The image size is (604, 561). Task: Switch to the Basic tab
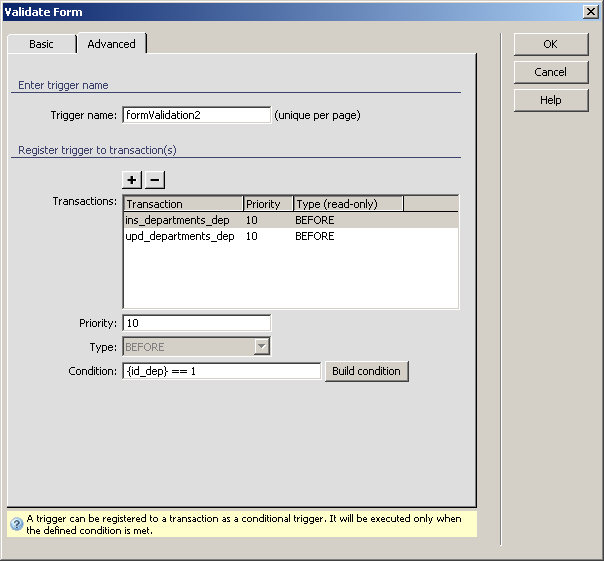pos(41,44)
